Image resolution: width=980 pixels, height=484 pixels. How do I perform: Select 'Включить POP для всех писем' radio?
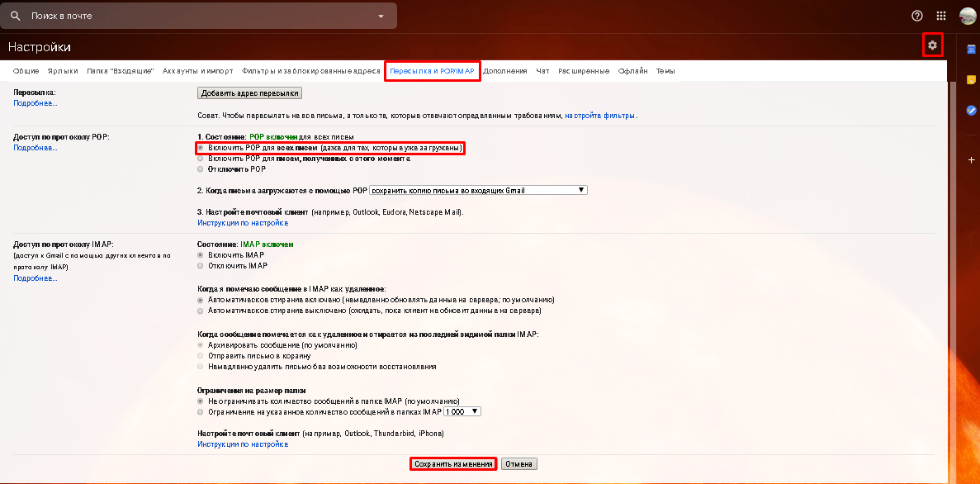200,148
